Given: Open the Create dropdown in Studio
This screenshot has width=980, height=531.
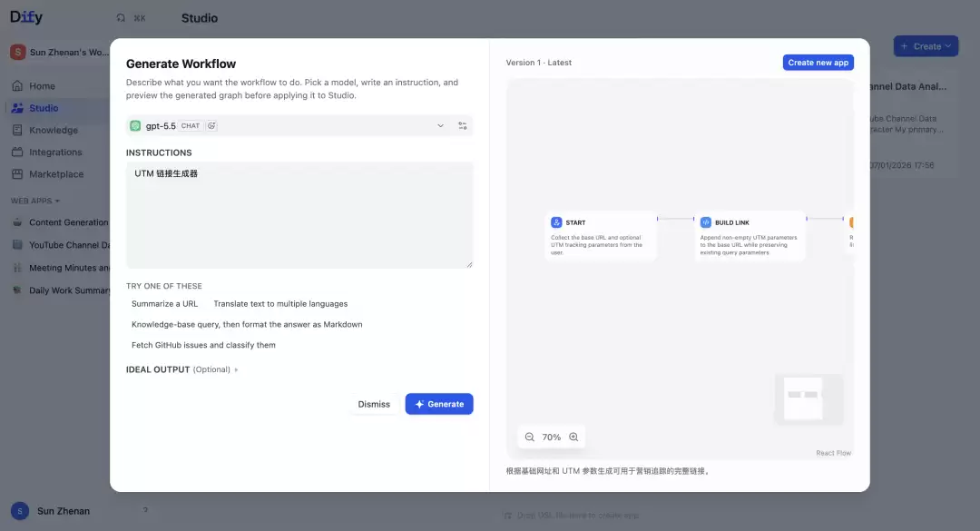Looking at the screenshot, I should tap(926, 46).
